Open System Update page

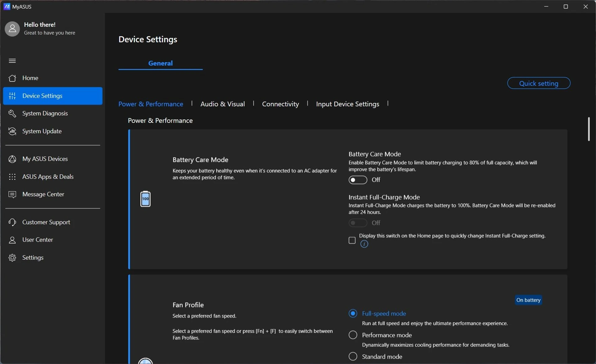point(53,131)
